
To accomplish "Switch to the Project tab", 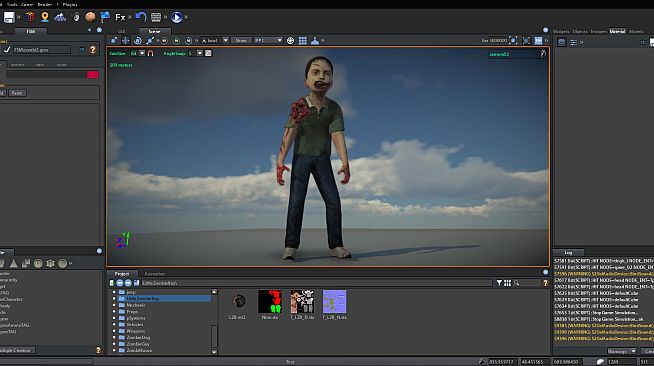I will tap(122, 273).
